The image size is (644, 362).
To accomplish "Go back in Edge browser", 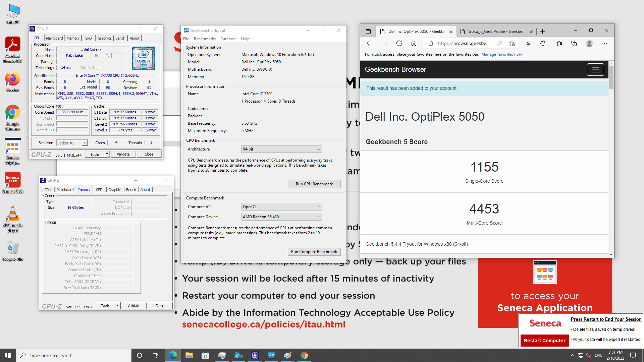I will (370, 43).
